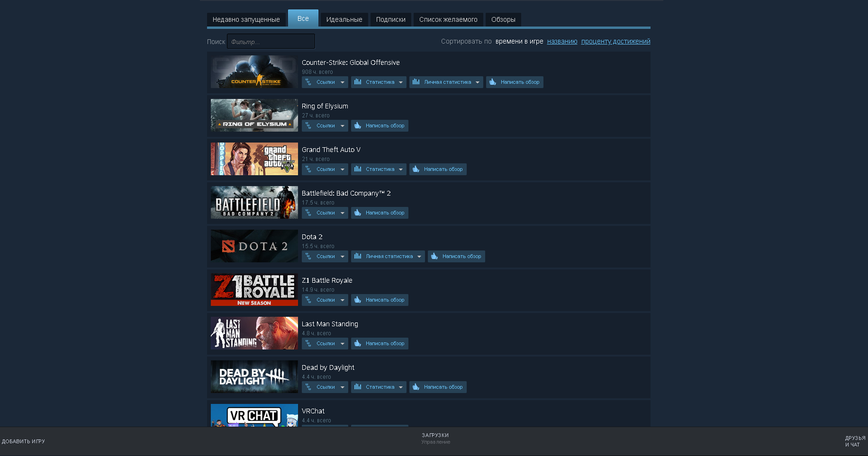Click the Dota 2 game thumbnail

(x=254, y=246)
